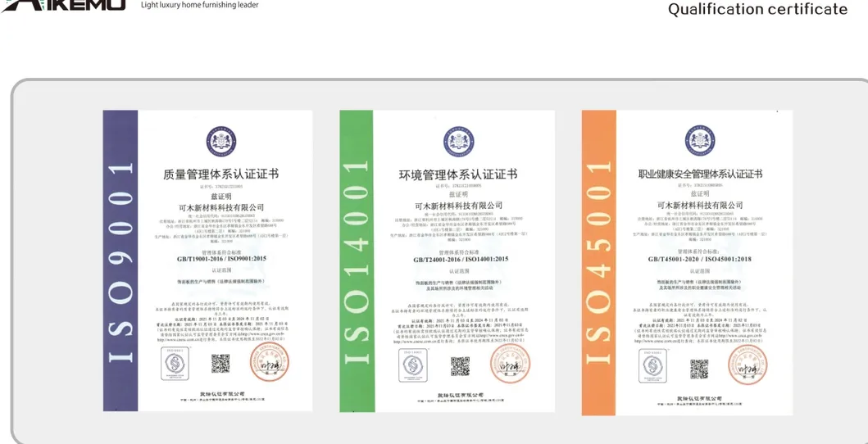Click the QR code on ISO45001 certificate
The height and width of the screenshot is (444, 868).
pos(698,368)
